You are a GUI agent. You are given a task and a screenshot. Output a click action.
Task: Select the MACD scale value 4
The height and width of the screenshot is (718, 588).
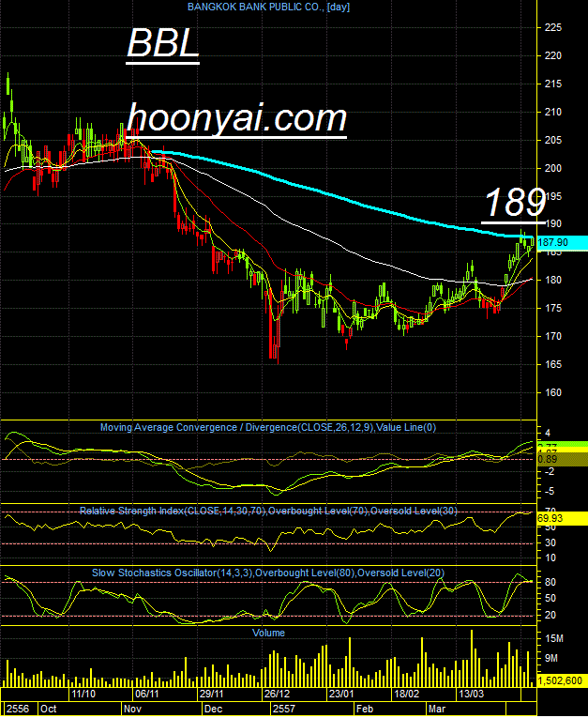coord(548,434)
